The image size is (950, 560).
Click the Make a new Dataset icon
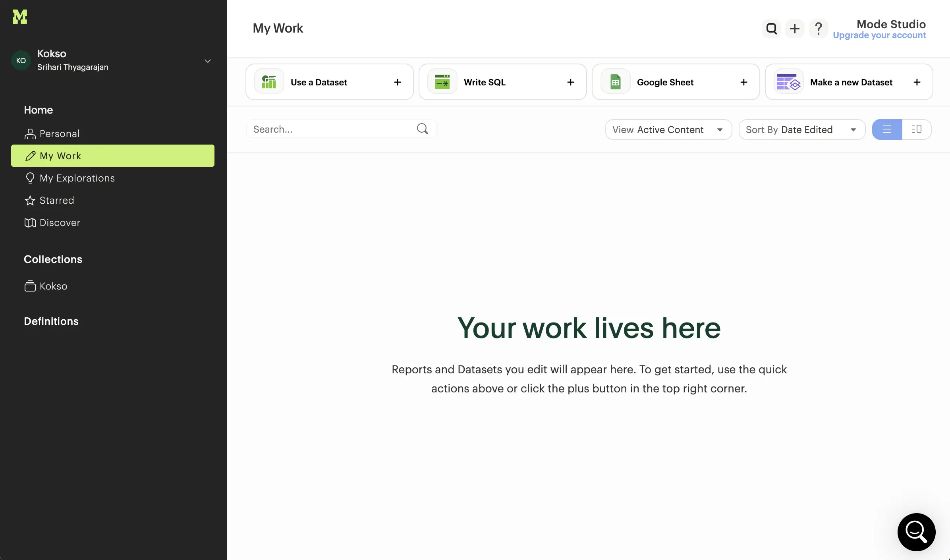[x=788, y=82]
